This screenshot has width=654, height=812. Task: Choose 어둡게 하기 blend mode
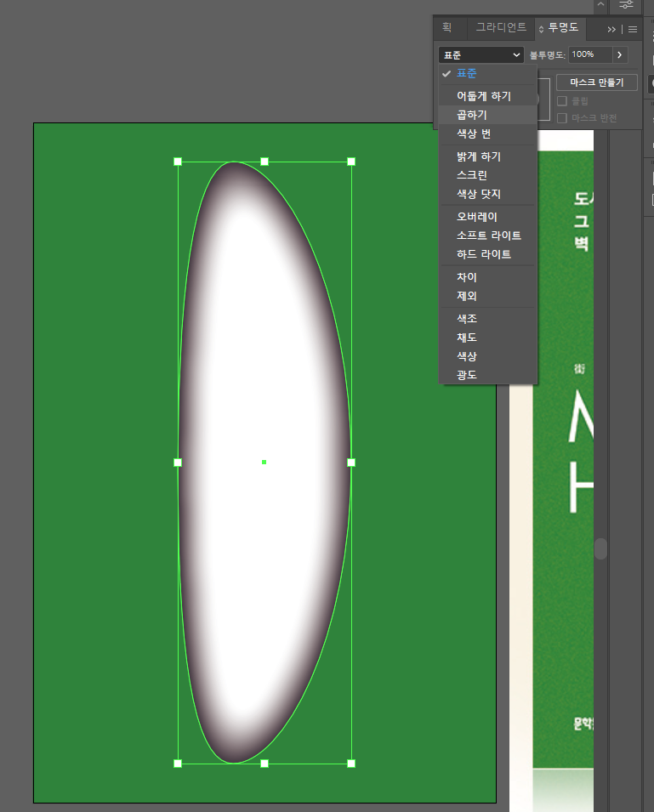tap(487, 96)
